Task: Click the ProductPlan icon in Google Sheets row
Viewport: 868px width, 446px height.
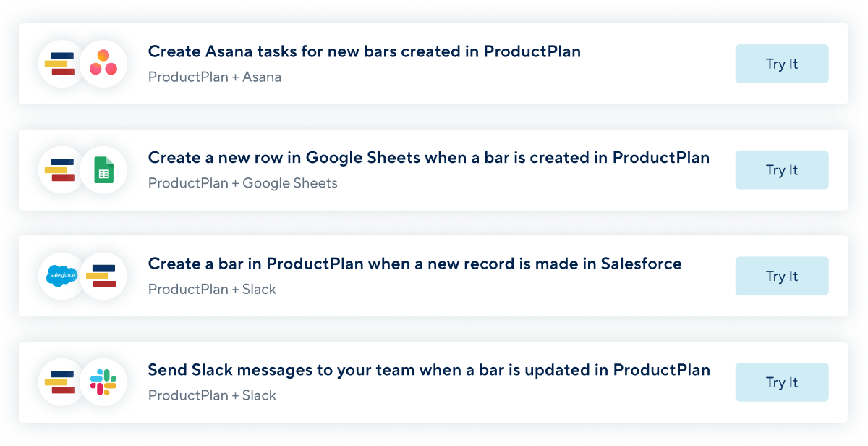Action: (61, 170)
